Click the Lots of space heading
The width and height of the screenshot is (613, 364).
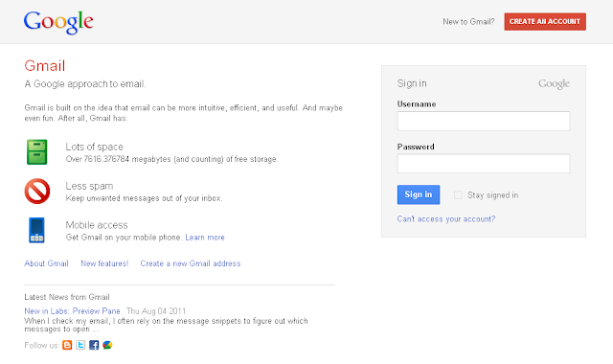pyautogui.click(x=94, y=147)
